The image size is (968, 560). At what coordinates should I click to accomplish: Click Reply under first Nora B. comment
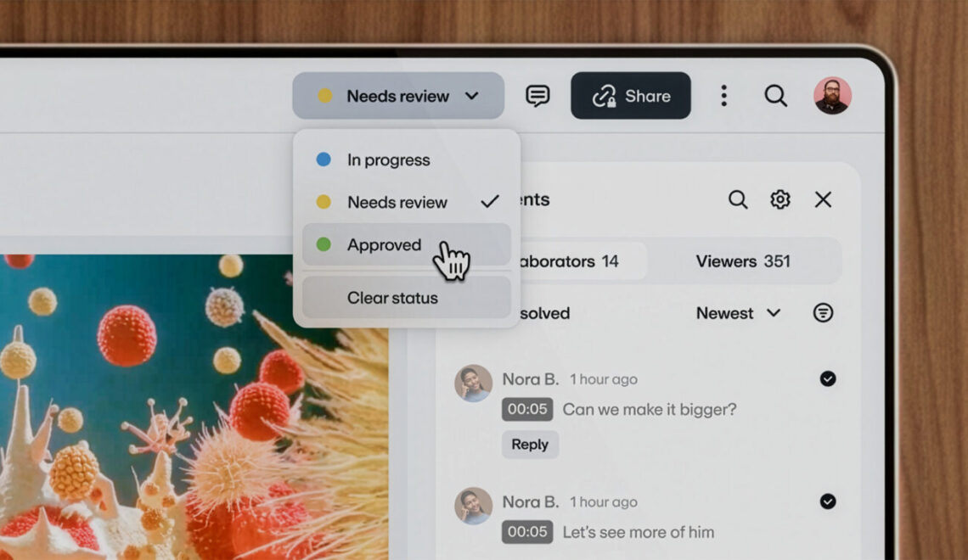(530, 445)
